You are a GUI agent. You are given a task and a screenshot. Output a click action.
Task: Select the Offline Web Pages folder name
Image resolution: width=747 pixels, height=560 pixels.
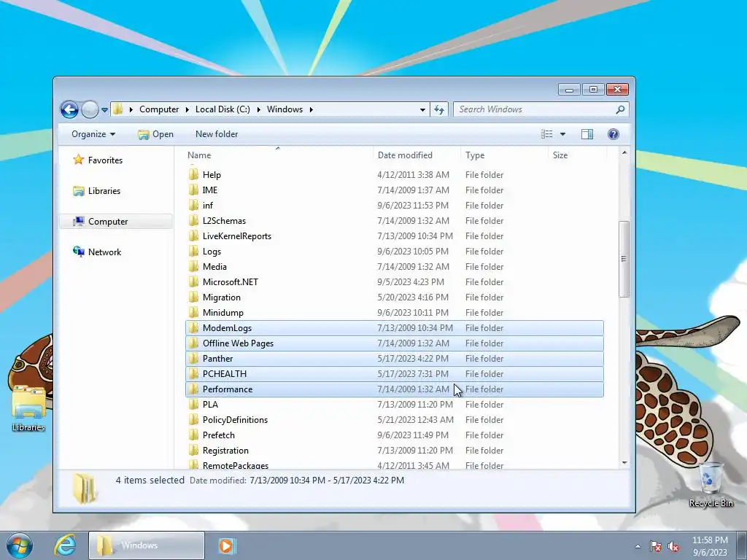239,343
